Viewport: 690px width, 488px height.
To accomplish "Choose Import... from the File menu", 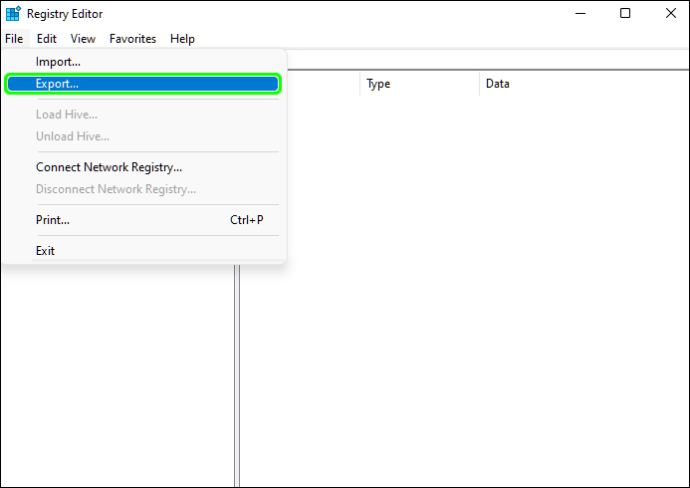I will [143, 62].
